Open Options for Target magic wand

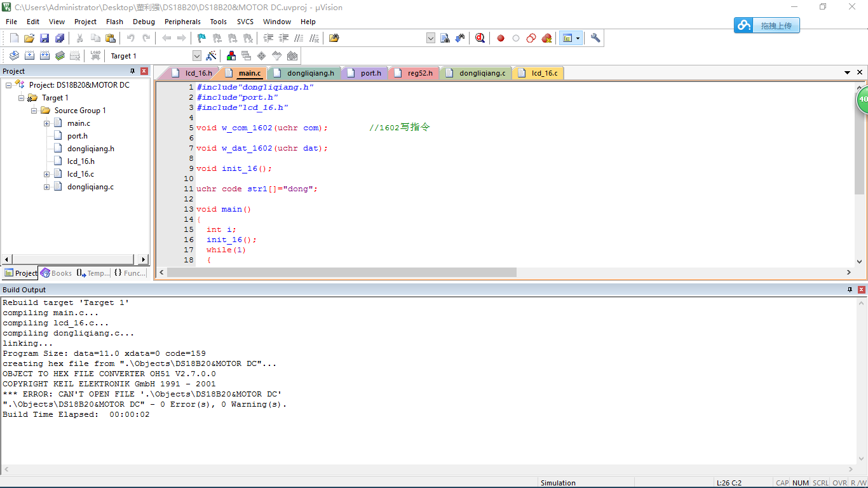(211, 56)
